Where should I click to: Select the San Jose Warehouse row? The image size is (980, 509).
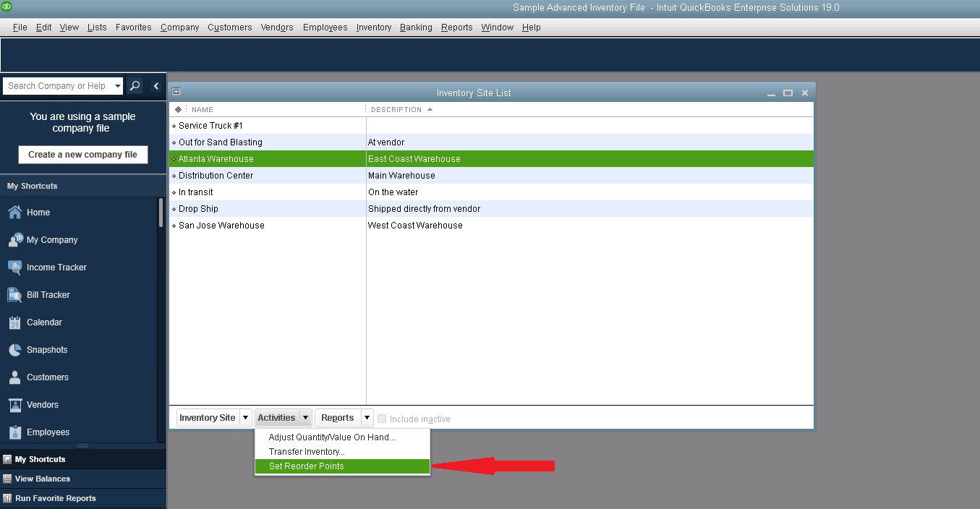[x=221, y=226]
